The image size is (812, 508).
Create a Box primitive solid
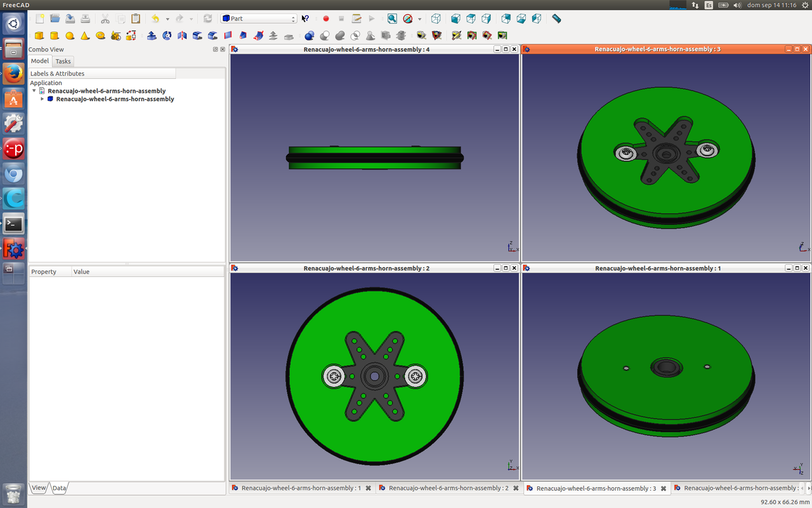pos(39,36)
